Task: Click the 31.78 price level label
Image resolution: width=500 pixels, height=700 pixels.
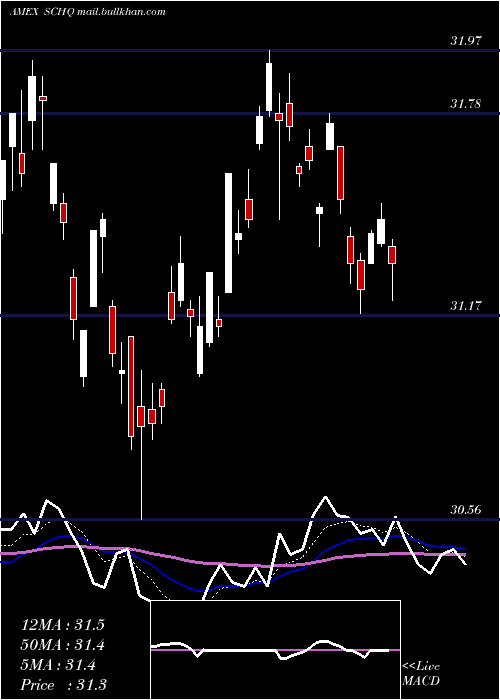Action: 466,104
